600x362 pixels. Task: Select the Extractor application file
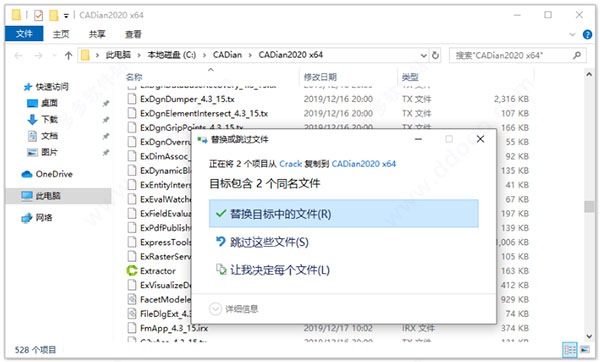coord(158,271)
